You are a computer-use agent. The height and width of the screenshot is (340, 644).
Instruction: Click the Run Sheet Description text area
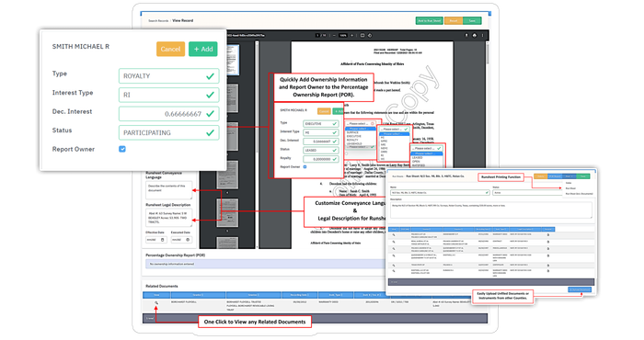coord(491,210)
